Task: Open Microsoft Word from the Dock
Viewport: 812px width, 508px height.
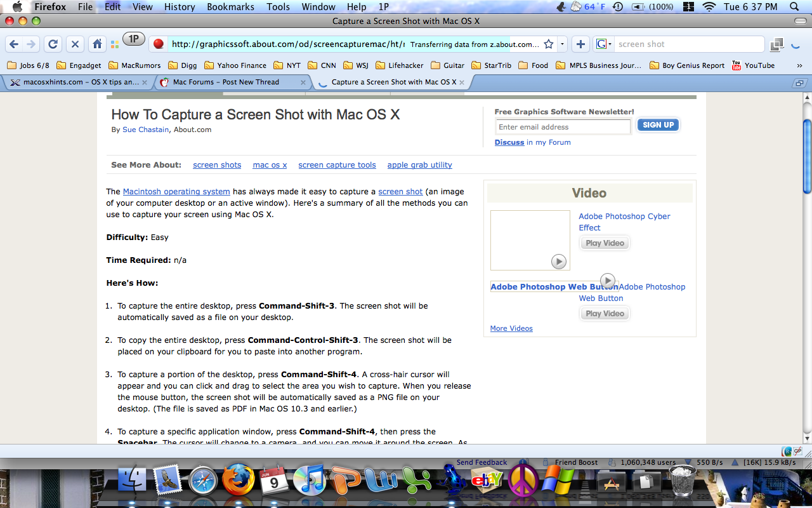Action: click(x=382, y=481)
